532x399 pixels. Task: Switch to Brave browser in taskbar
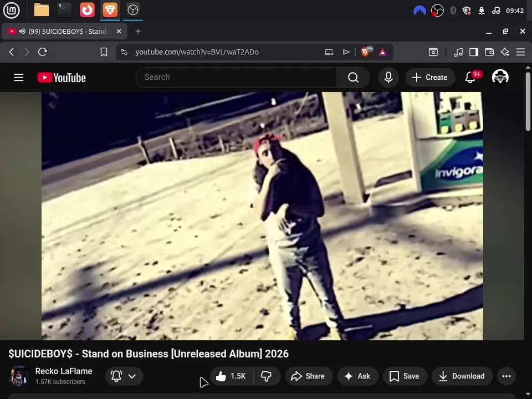click(x=110, y=10)
